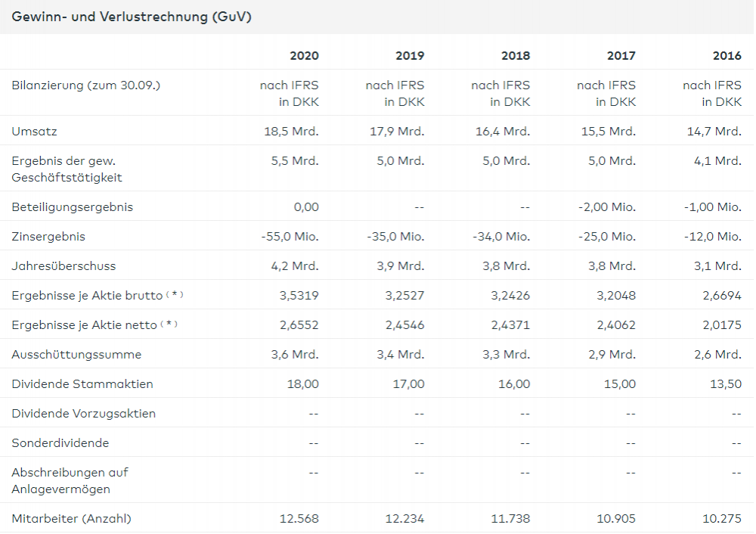Click the 2019 Ausschüttungssumme value 3,4 Mrd.

[400, 354]
